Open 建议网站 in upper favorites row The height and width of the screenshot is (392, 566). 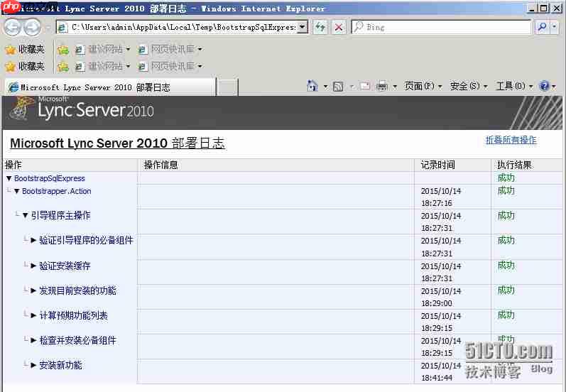tap(102, 49)
